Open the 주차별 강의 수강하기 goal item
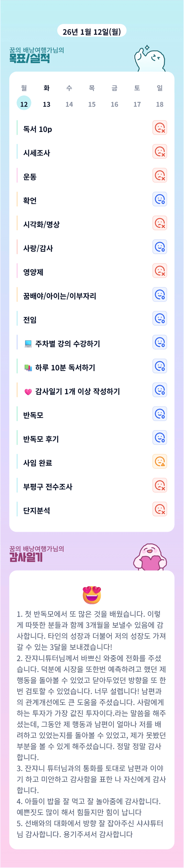184x868 pixels. coord(67,344)
